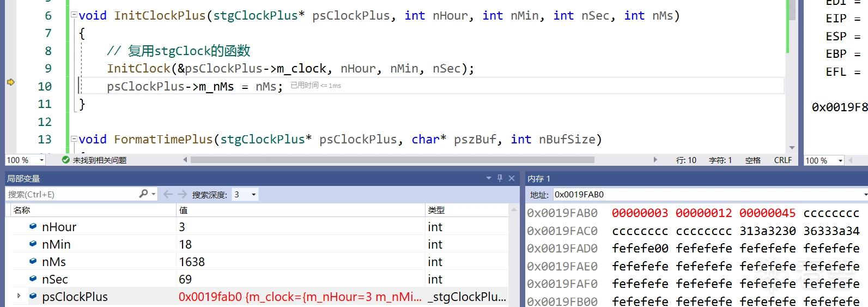Expand the psClockPlus variable node
This screenshot has height=307, width=868.
(x=19, y=296)
